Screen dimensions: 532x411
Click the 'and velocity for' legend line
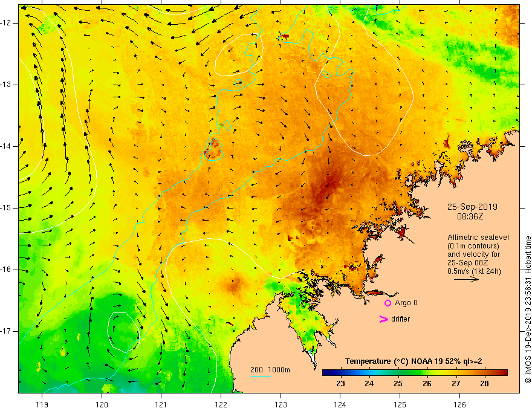[473, 254]
